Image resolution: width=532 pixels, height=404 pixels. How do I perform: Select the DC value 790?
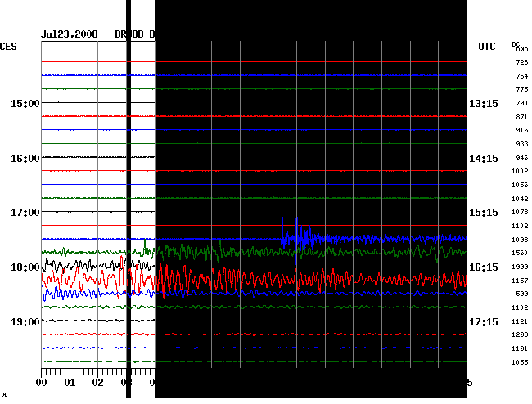click(522, 103)
